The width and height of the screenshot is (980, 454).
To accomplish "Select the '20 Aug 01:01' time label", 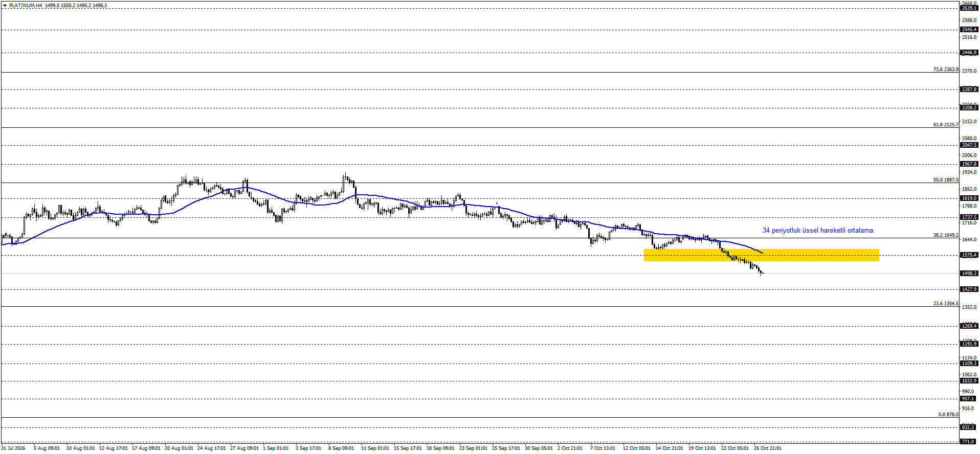I will (x=179, y=448).
